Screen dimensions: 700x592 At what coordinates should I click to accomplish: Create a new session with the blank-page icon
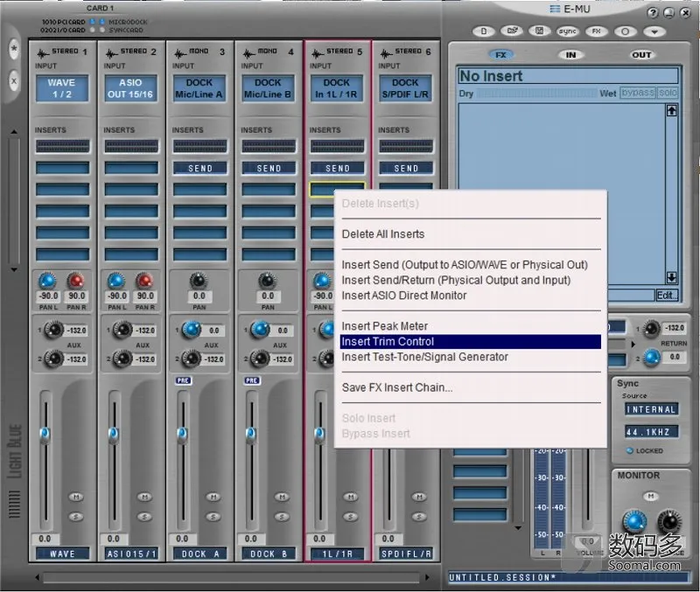click(x=484, y=31)
